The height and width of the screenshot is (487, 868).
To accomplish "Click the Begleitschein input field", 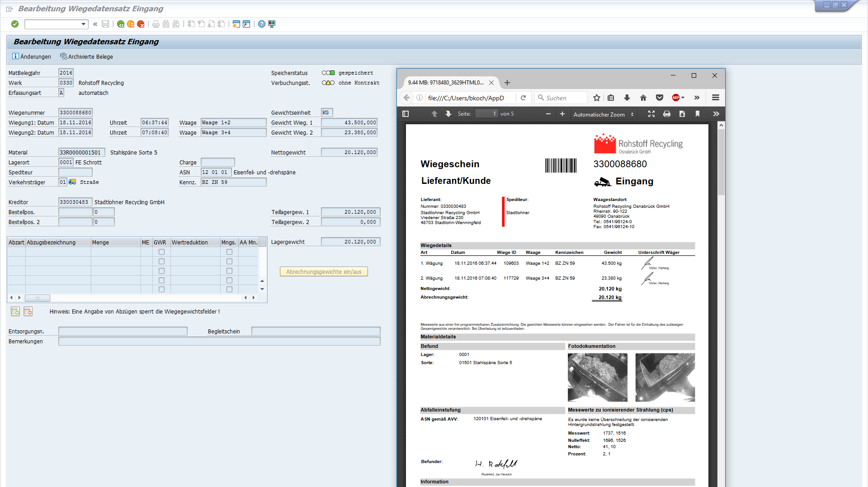I will pyautogui.click(x=316, y=331).
